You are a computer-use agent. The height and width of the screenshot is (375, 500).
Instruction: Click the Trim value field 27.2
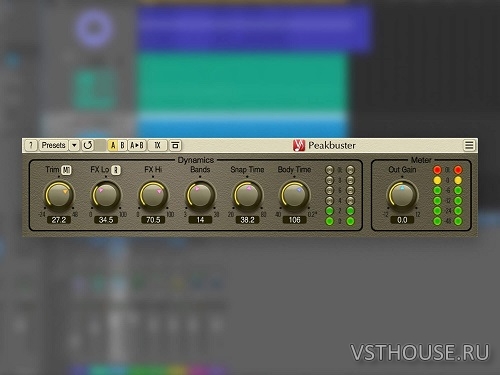(59, 220)
